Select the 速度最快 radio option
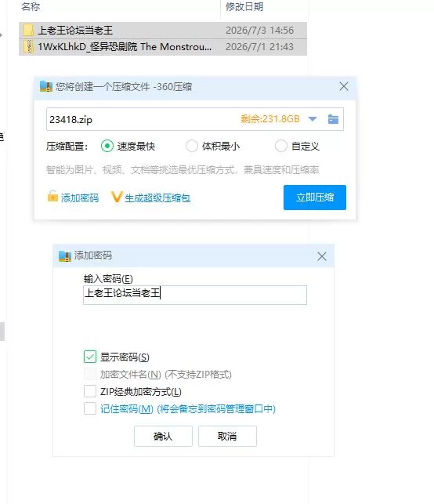Screen dimensions: 434x504 (x=107, y=146)
